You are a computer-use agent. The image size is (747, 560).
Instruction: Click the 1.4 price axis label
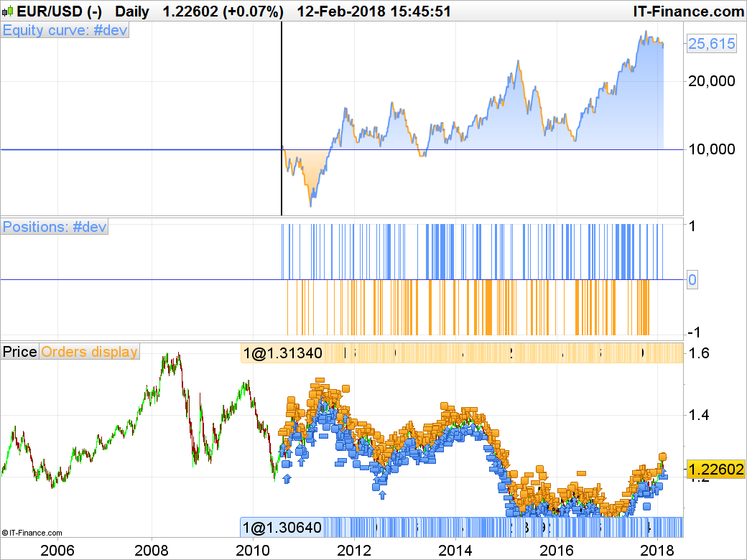[x=698, y=415]
